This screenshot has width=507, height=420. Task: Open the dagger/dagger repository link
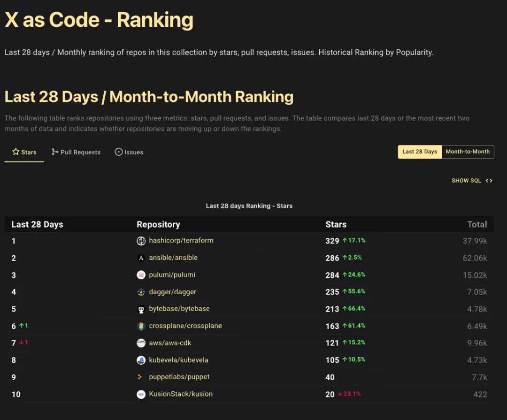tap(173, 292)
